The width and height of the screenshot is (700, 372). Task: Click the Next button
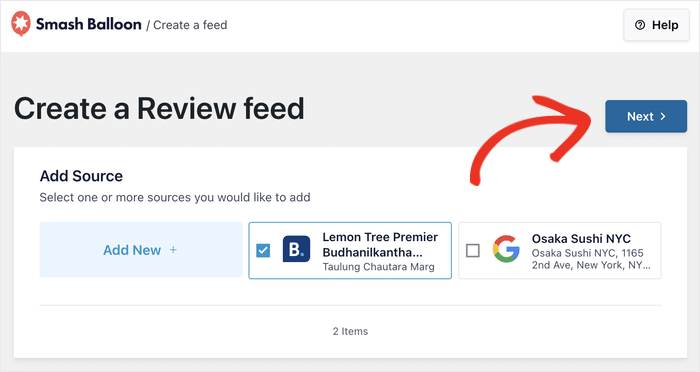646,117
